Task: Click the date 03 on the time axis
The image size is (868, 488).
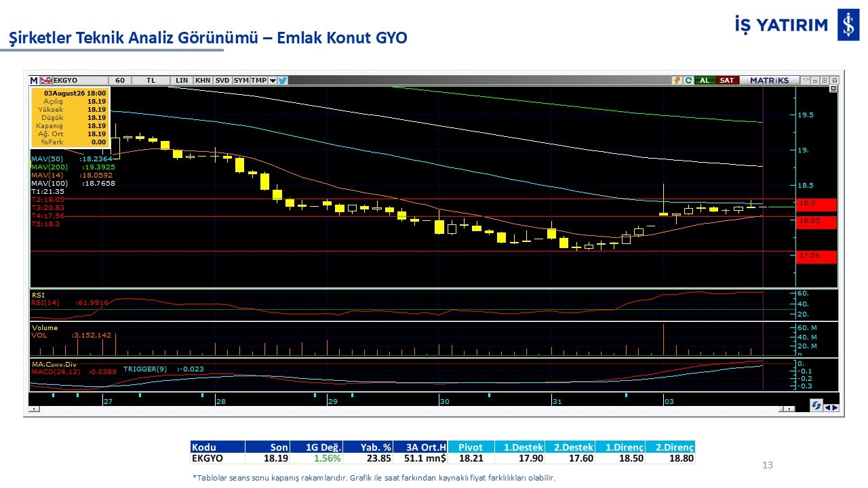Action: 669,402
